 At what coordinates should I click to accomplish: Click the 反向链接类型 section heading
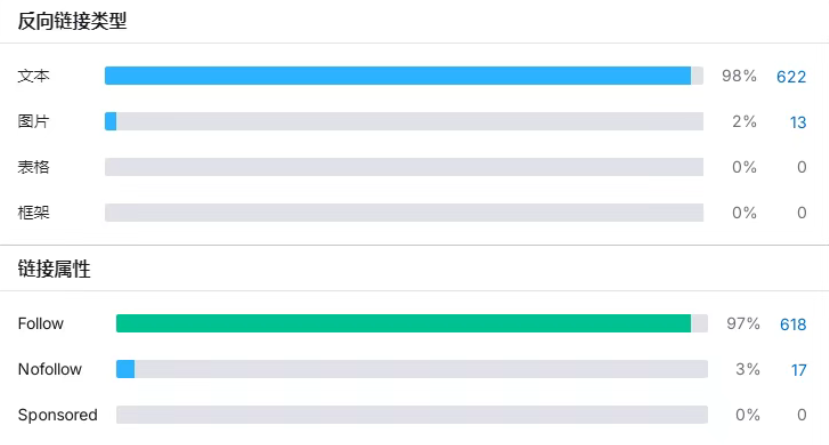point(72,22)
